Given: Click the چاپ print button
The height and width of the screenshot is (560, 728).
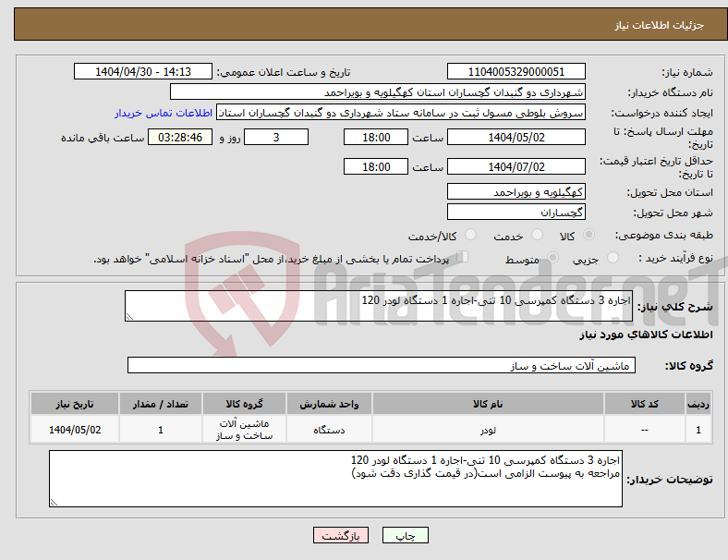Looking at the screenshot, I should pyautogui.click(x=406, y=535).
